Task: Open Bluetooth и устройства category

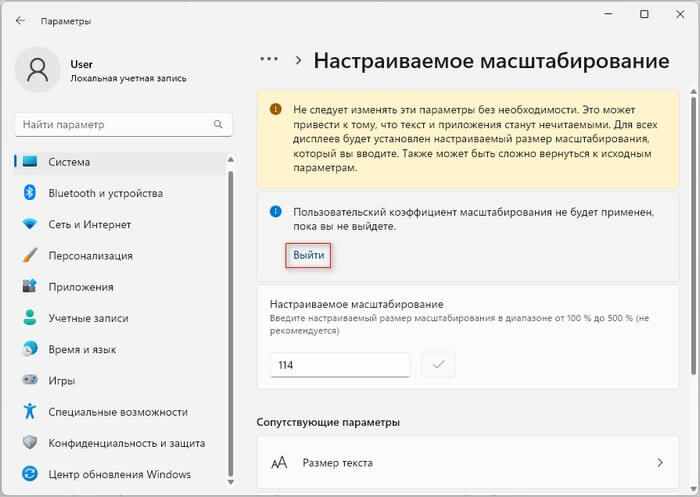Action: (120, 193)
